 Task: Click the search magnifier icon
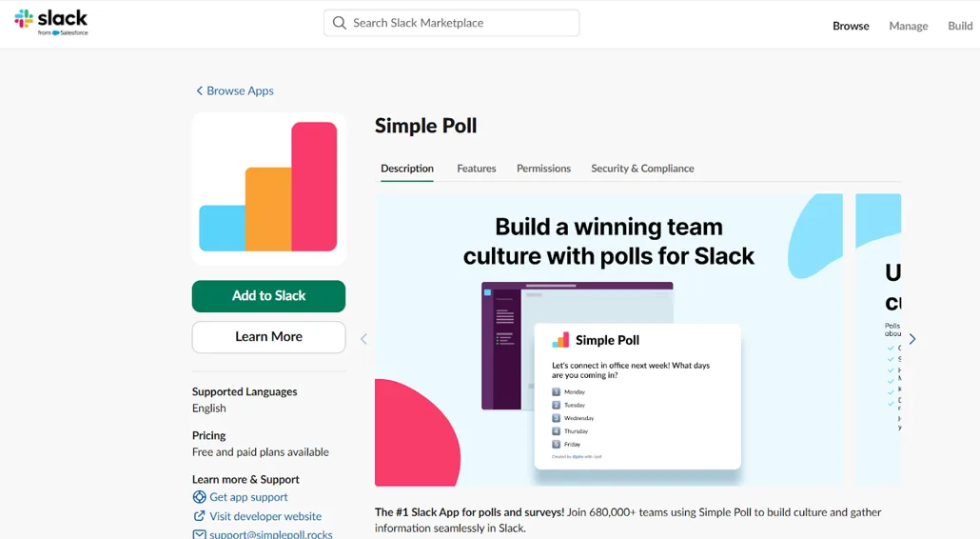pyautogui.click(x=340, y=23)
